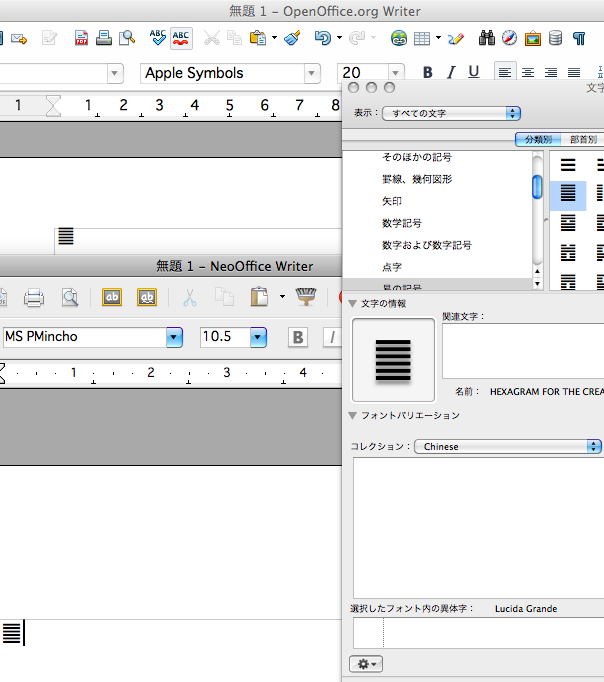The width and height of the screenshot is (604, 682).
Task: Click the Print icon in NeoOffice toolbar
Action: 34,298
